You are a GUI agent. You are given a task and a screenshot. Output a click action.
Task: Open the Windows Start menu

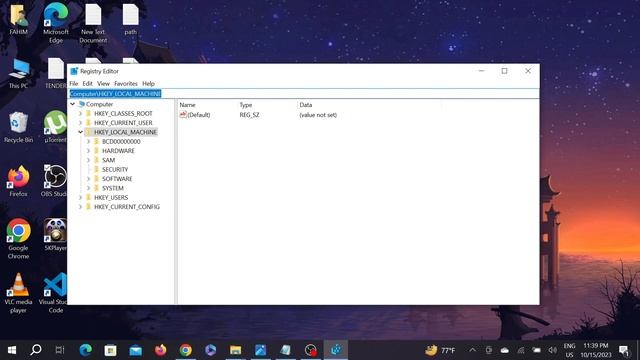tap(12, 350)
